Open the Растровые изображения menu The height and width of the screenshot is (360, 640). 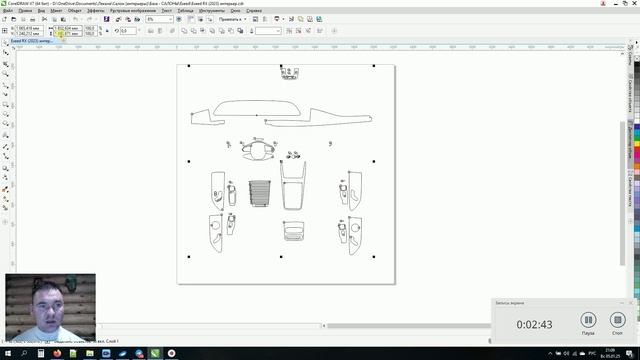click(x=133, y=11)
